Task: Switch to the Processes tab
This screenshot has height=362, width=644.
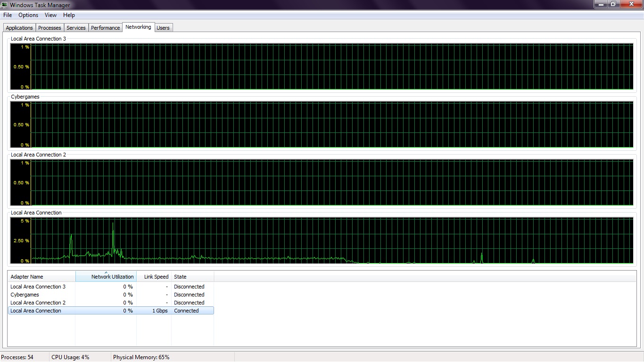Action: 50,28
